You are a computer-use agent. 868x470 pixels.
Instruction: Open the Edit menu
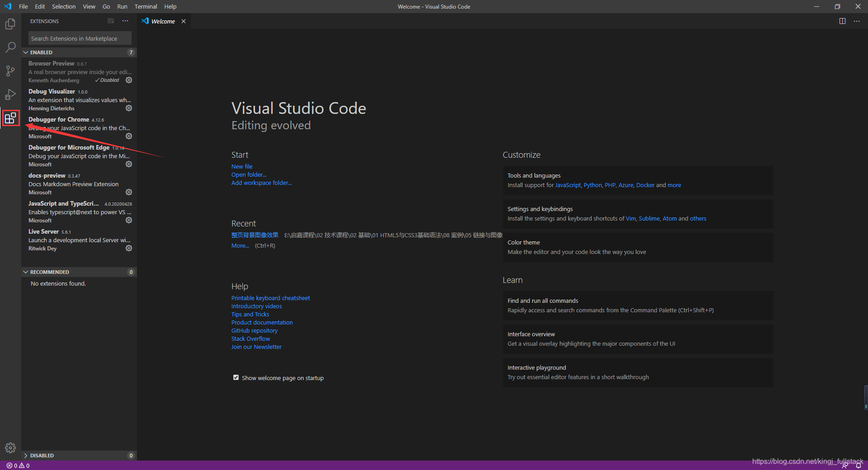point(40,6)
